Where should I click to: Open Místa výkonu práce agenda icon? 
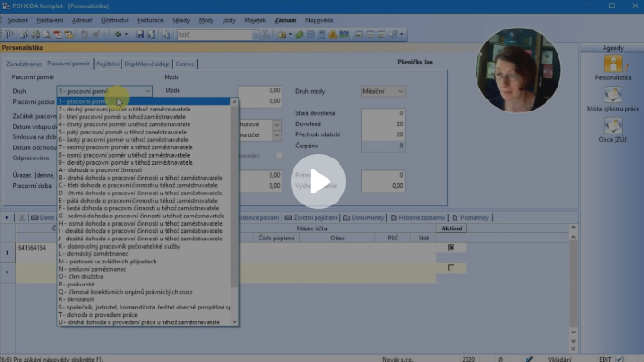pos(613,96)
